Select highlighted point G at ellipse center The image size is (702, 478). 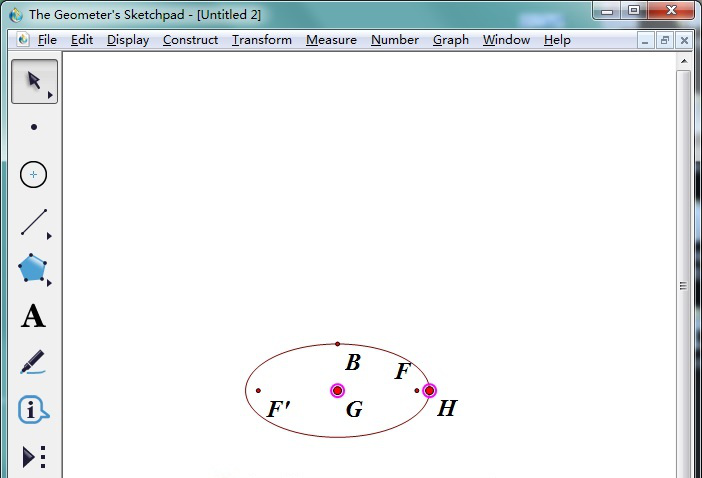[338, 391]
